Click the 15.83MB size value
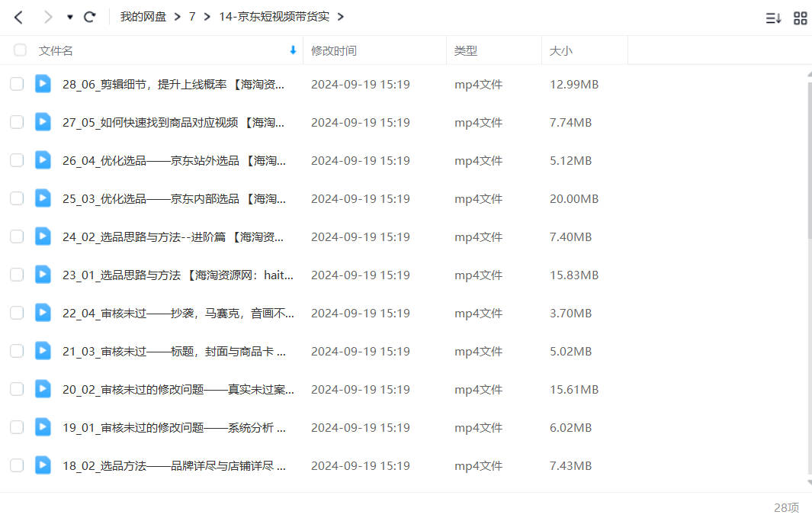 click(x=574, y=275)
